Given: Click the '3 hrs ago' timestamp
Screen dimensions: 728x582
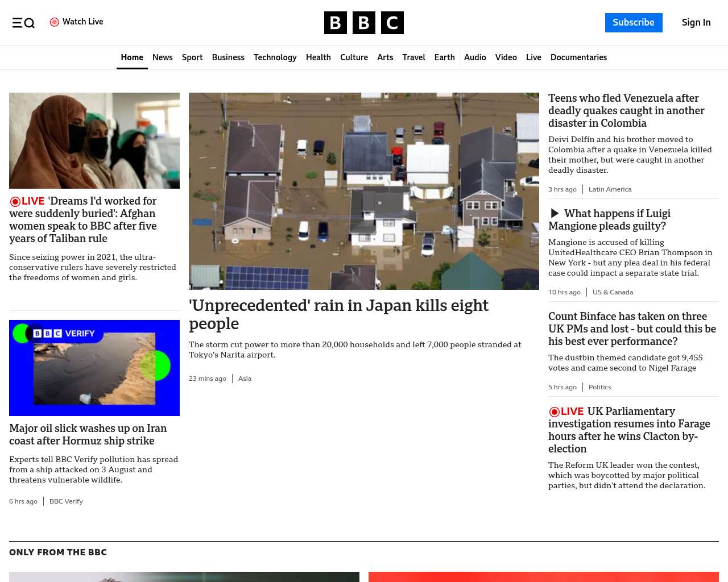Looking at the screenshot, I should coord(562,189).
